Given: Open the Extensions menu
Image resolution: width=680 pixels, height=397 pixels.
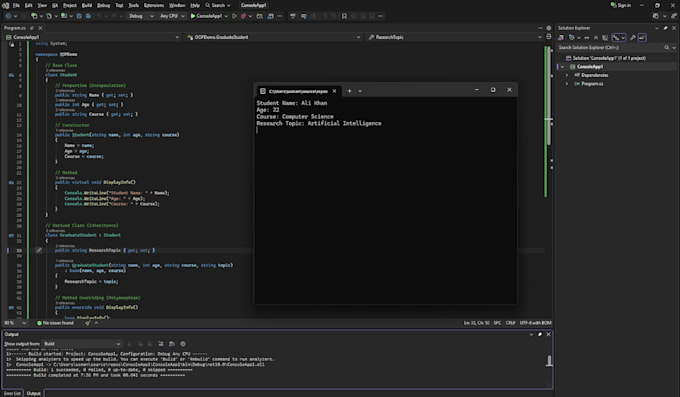Looking at the screenshot, I should (154, 5).
